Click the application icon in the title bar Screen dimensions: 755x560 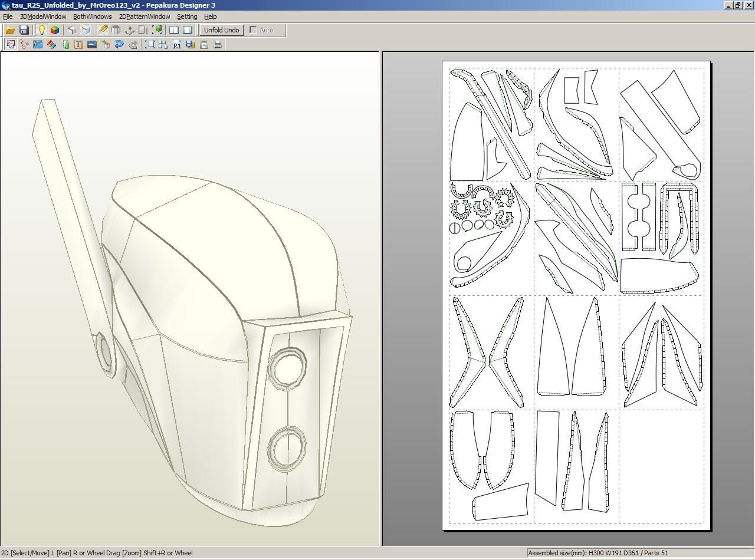click(5, 5)
